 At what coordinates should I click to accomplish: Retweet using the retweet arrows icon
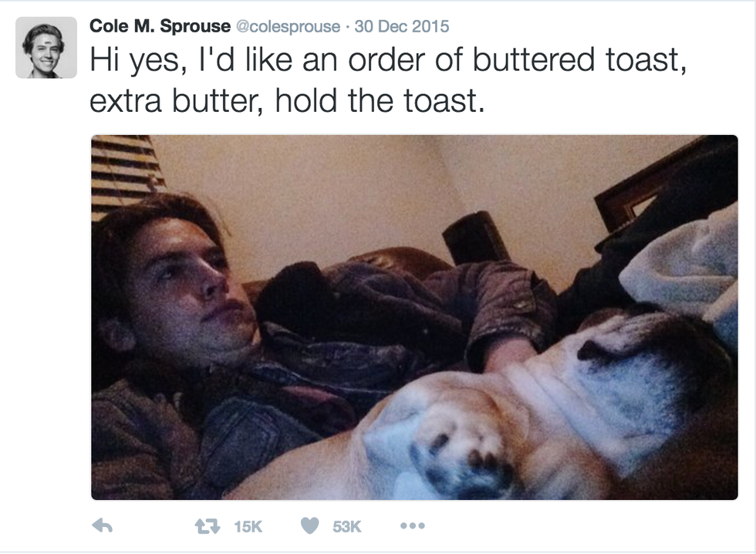pos(208,526)
